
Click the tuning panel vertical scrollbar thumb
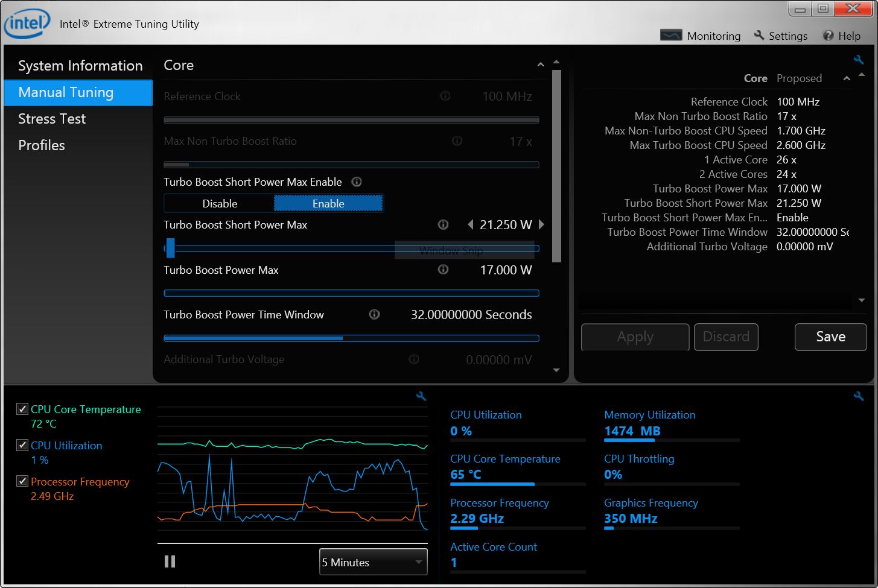[556, 166]
